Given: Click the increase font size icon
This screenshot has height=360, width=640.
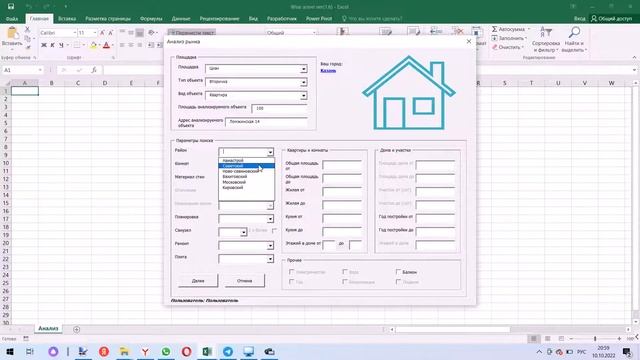Looking at the screenshot, I should click(102, 33).
